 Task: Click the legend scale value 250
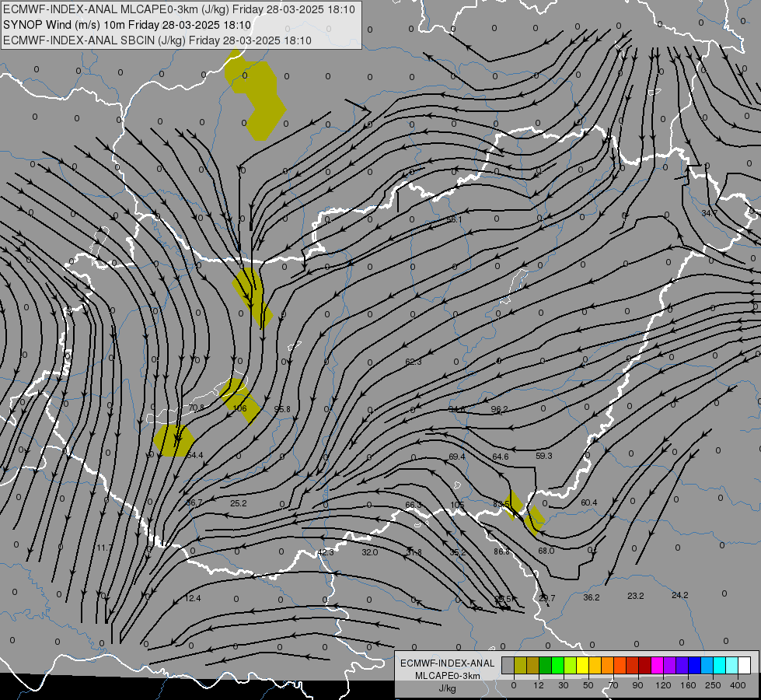point(713,685)
